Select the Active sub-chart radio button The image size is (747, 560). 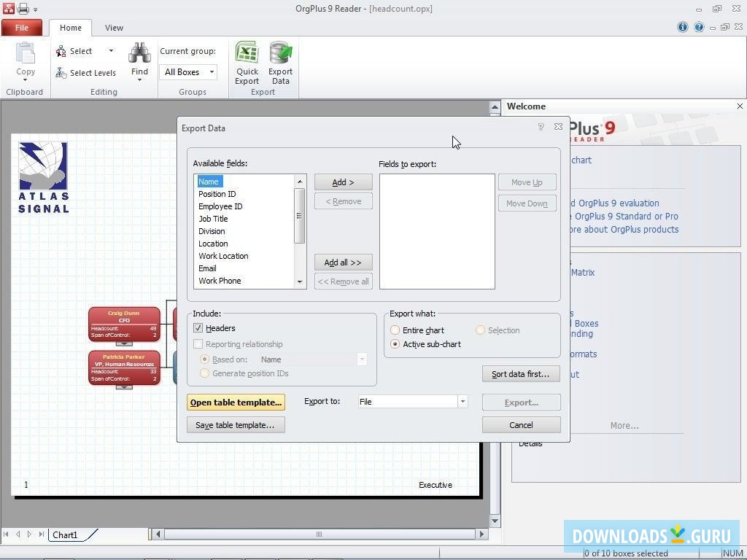[395, 343]
